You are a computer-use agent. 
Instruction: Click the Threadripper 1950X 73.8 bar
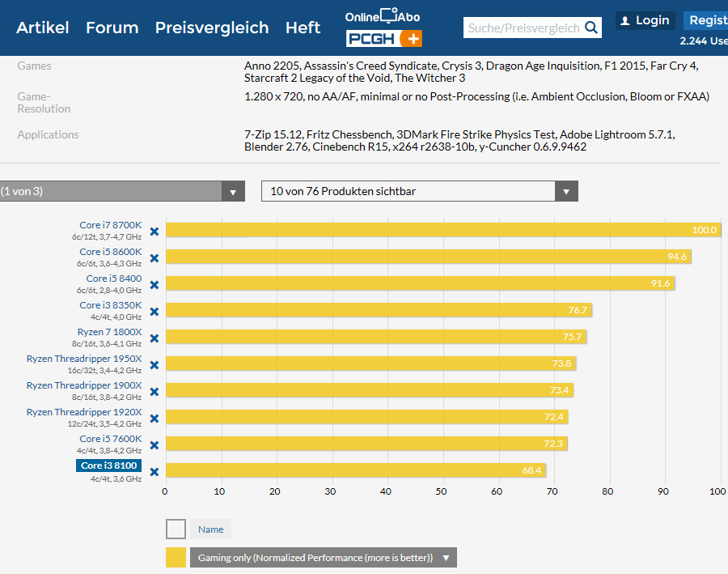(x=371, y=364)
